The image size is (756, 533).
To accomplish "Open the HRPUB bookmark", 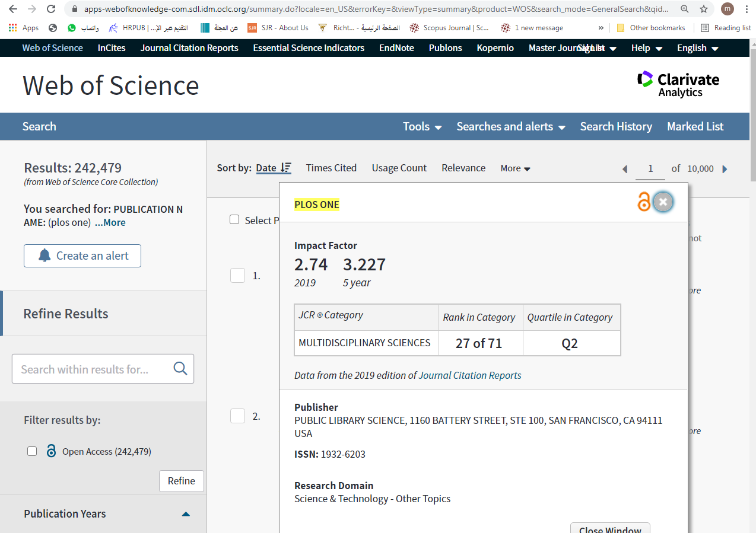I will click(x=148, y=28).
